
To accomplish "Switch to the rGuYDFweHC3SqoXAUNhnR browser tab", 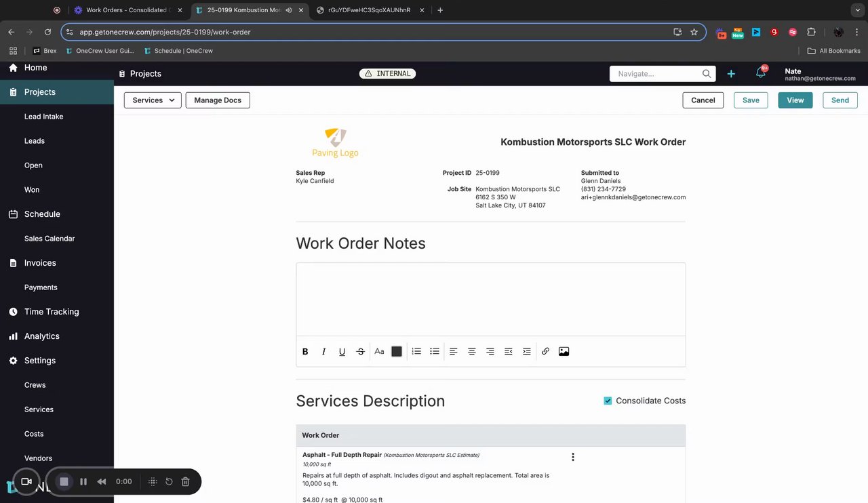I will 370,10.
